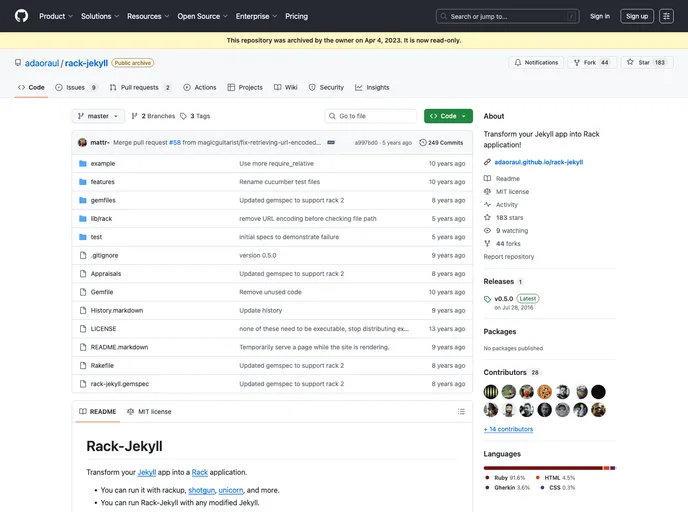The image size is (688, 512).
Task: Expand the Enterprise menu
Action: pos(256,16)
